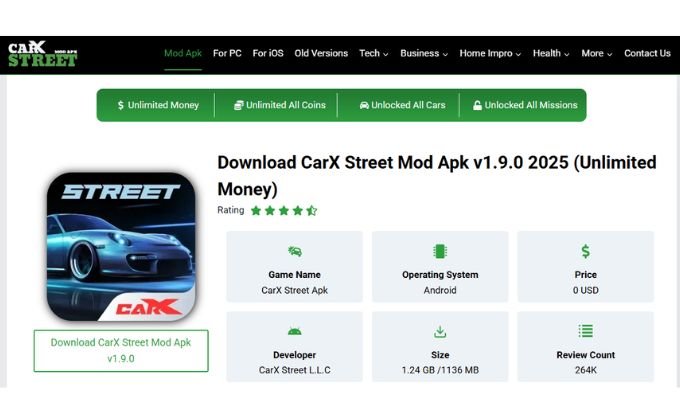680x409 pixels.
Task: Click the lock icon beside Unlocked All Missions
Action: click(x=477, y=105)
